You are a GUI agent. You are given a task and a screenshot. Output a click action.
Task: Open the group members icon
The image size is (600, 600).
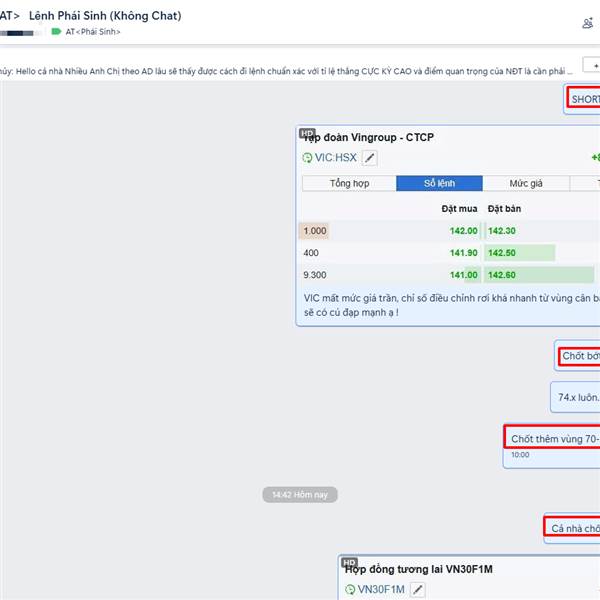[x=587, y=24]
